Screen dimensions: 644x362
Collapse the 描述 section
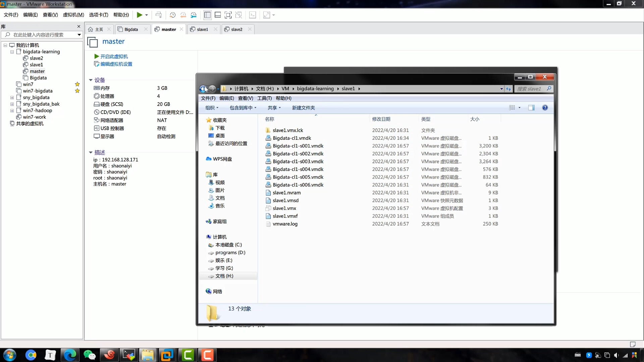click(91, 153)
